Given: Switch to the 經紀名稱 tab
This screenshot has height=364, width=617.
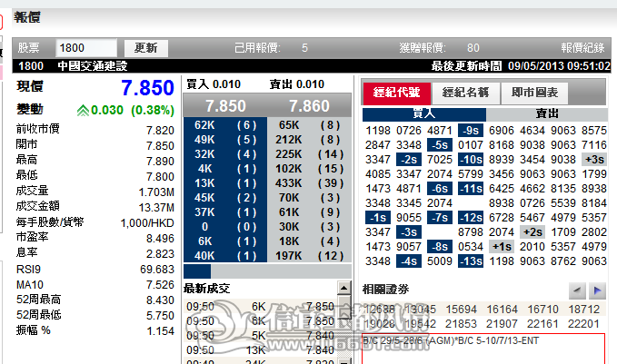Looking at the screenshot, I should pos(466,93).
